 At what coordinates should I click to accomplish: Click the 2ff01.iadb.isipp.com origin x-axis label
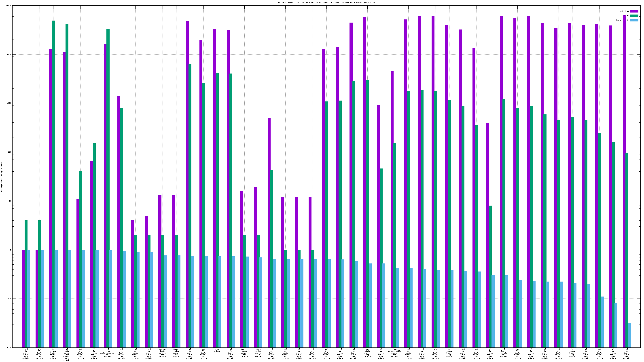pyautogui.click(x=258, y=353)
